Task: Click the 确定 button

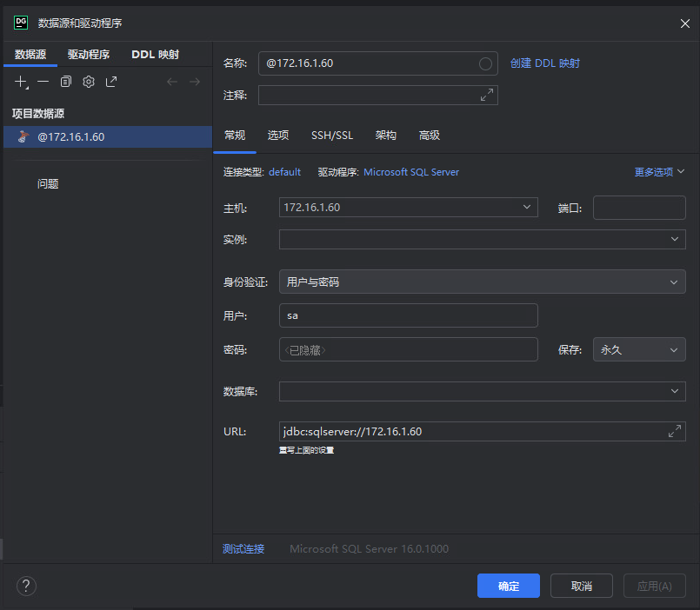Action: pyautogui.click(x=509, y=586)
